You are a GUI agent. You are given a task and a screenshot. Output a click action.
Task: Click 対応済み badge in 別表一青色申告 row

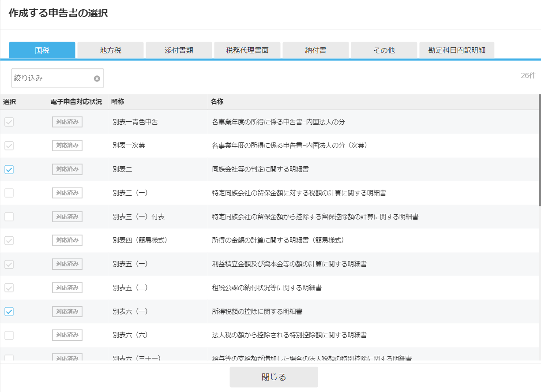(x=67, y=122)
